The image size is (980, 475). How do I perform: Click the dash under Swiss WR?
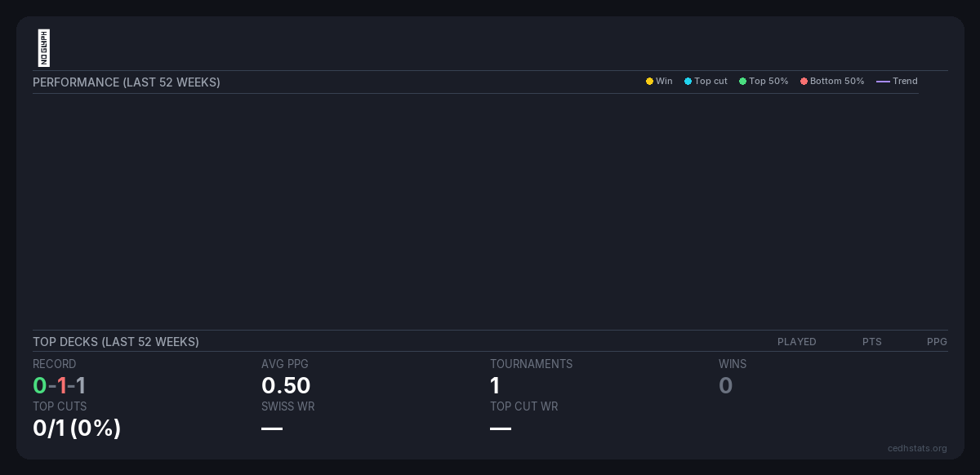tap(272, 428)
